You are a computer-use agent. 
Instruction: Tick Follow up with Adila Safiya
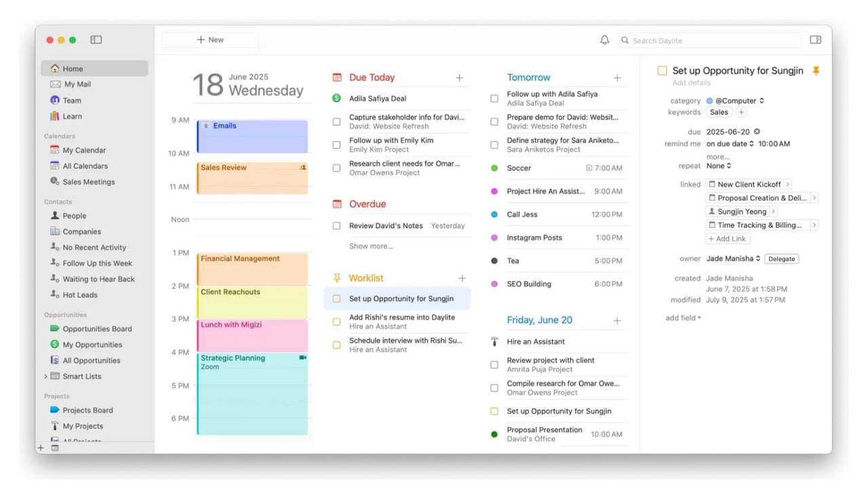[494, 99]
